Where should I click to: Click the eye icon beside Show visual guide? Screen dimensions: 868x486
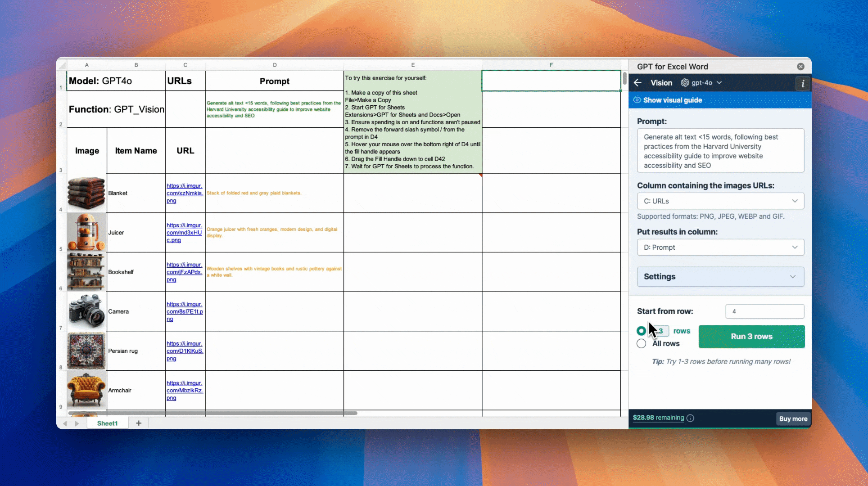(x=637, y=100)
